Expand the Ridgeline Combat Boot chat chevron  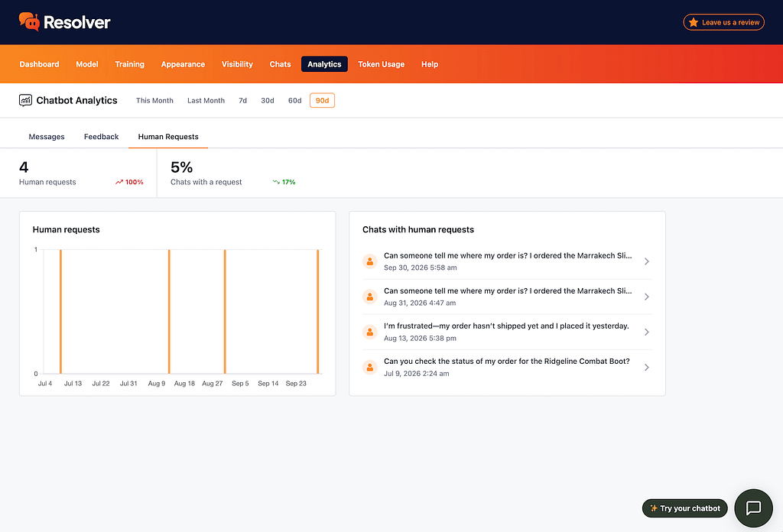coord(647,368)
